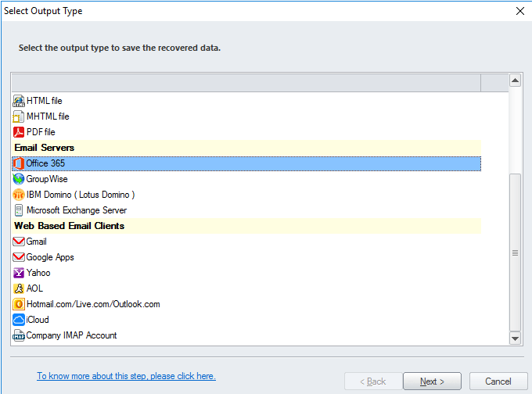Screen dimensions: 532x394
Task: Select "IBM Domino ( Lotus Domino )"
Action: pos(81,195)
